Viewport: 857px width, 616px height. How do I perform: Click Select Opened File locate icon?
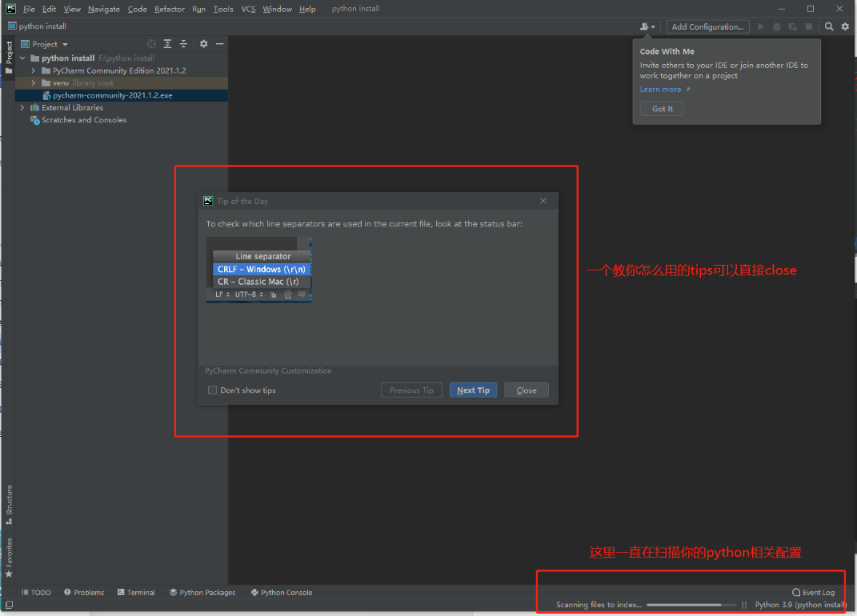(x=151, y=44)
